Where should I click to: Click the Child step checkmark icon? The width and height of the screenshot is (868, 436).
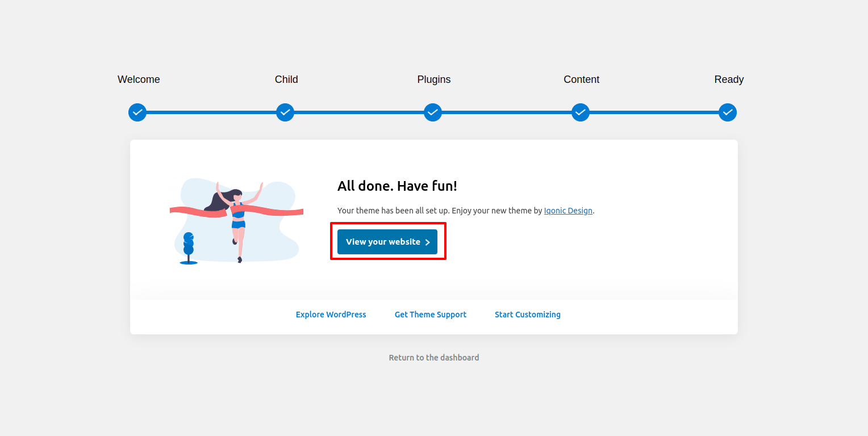285,112
